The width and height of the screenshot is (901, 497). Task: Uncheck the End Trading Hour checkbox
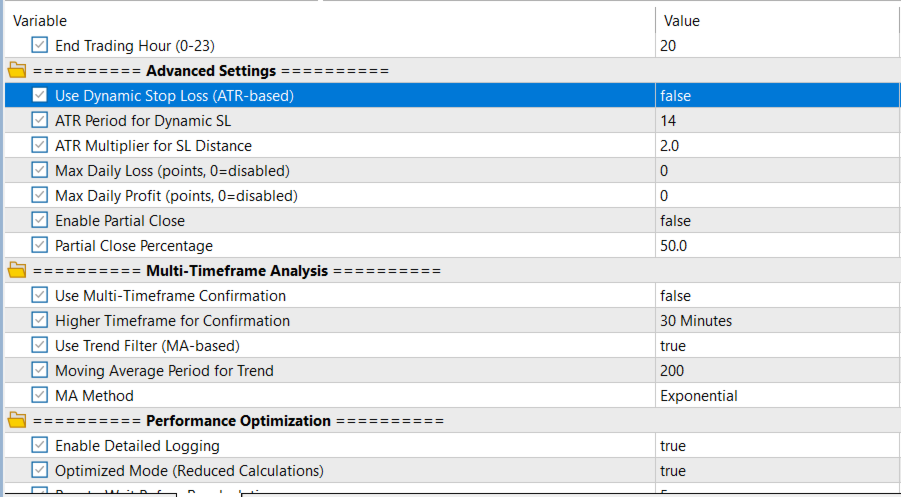pos(40,46)
